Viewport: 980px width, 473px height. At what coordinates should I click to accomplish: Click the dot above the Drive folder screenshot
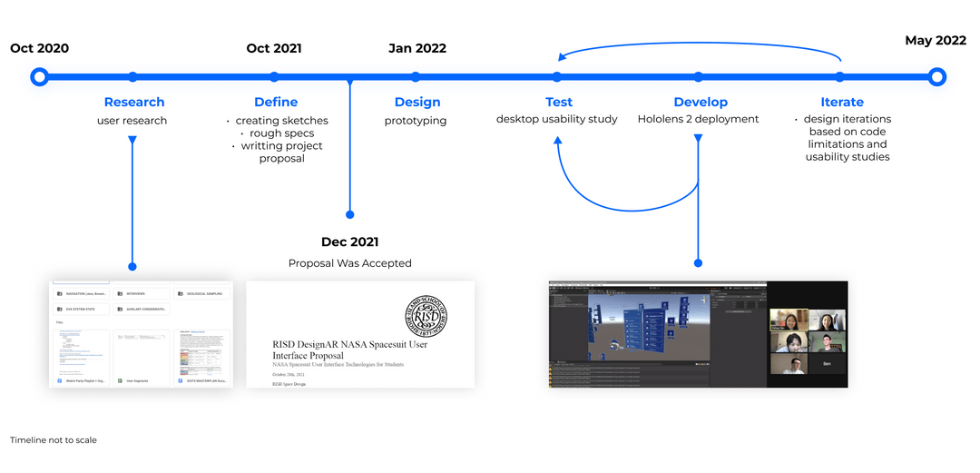click(x=132, y=267)
